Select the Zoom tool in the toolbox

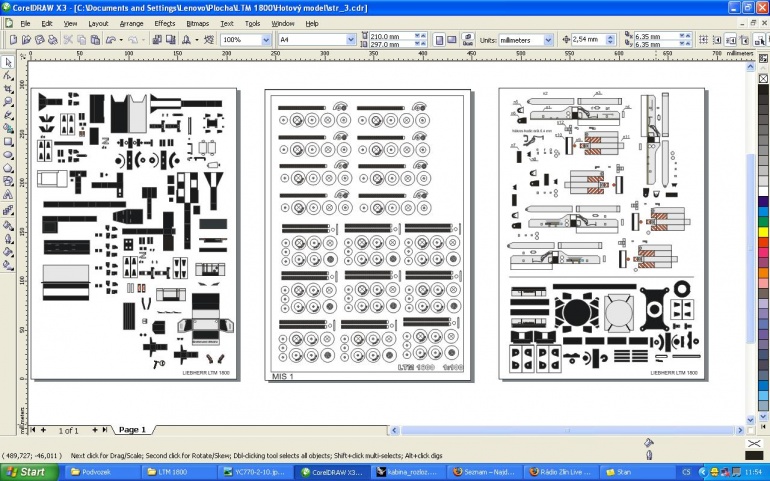click(8, 102)
